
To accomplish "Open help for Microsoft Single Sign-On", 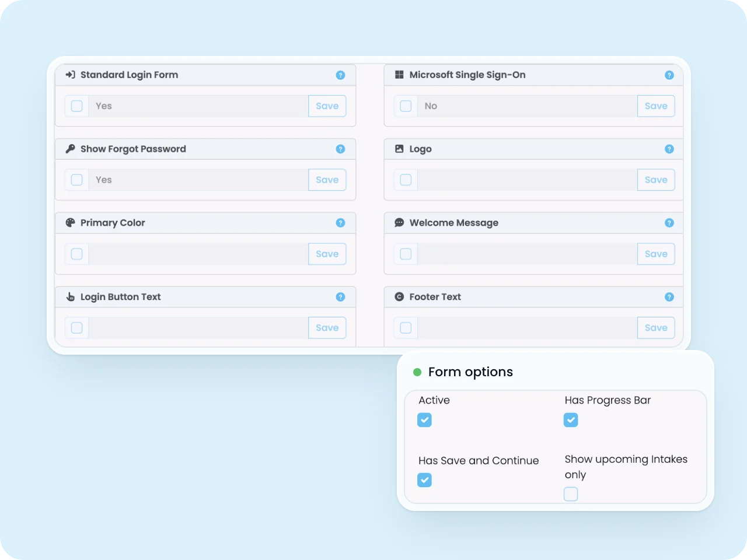I will pos(669,75).
